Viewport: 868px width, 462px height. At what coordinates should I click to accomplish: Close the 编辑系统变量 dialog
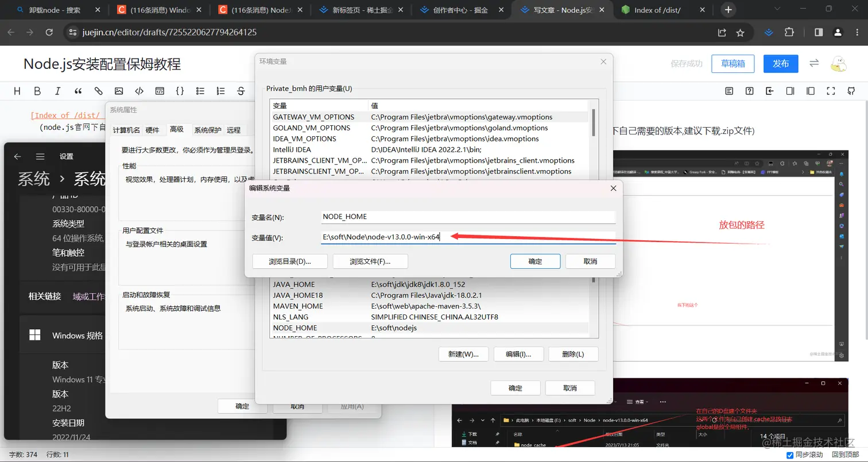(x=613, y=188)
